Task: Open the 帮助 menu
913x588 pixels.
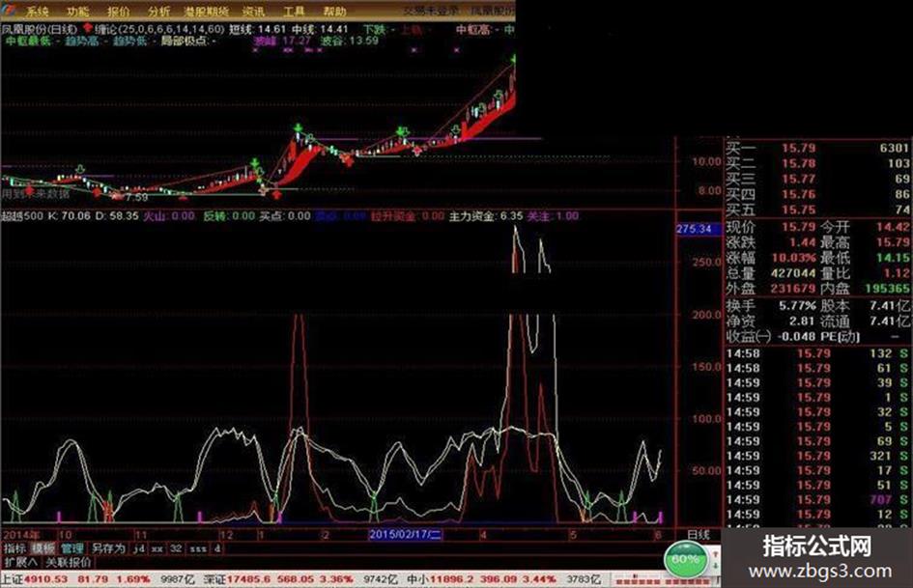Action: [334, 11]
